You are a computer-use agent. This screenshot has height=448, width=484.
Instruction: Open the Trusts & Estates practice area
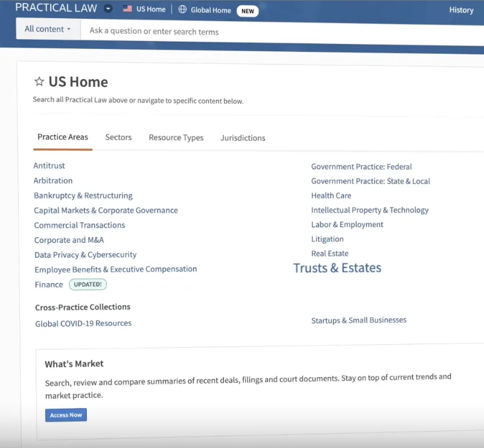(x=337, y=268)
